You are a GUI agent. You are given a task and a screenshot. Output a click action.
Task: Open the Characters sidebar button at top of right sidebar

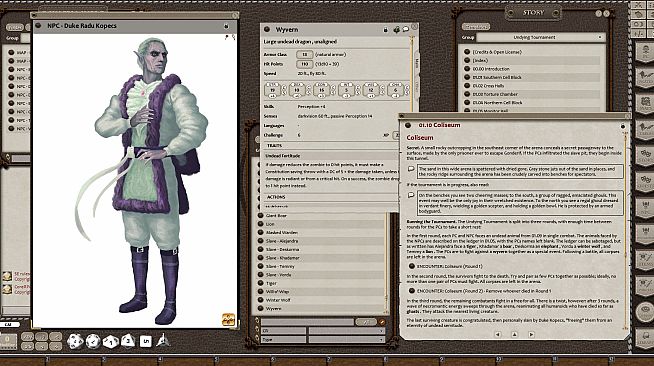click(x=645, y=52)
